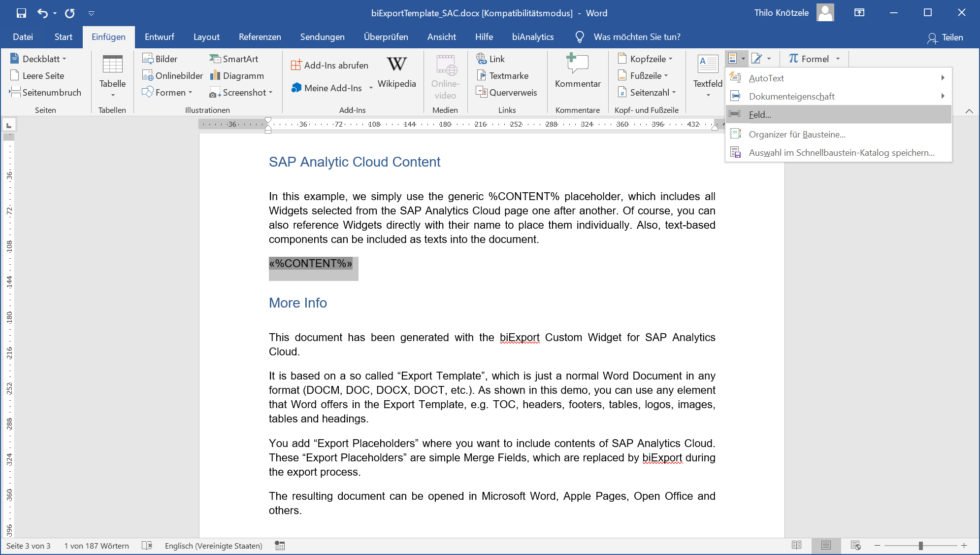Open the Textfeld menu
The width and height of the screenshot is (980, 555).
click(x=708, y=76)
